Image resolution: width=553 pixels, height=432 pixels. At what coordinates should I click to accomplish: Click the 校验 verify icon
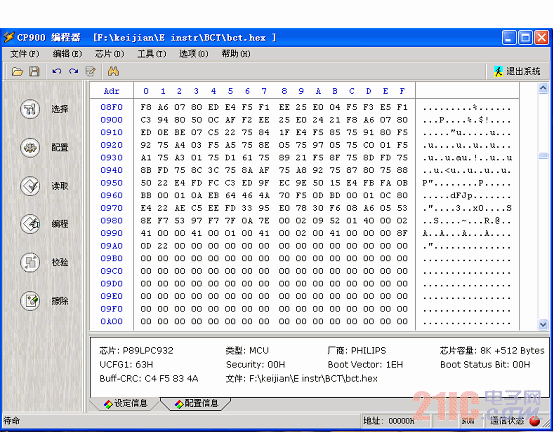pyautogui.click(x=30, y=262)
